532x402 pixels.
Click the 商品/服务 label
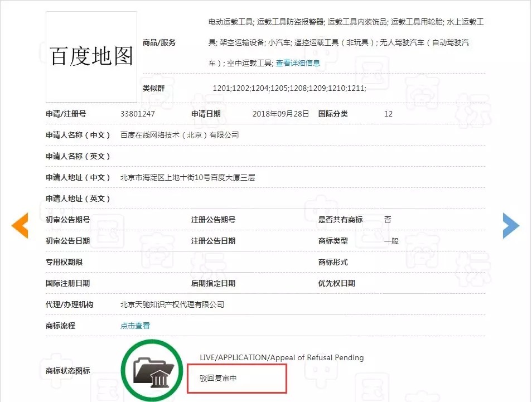159,42
